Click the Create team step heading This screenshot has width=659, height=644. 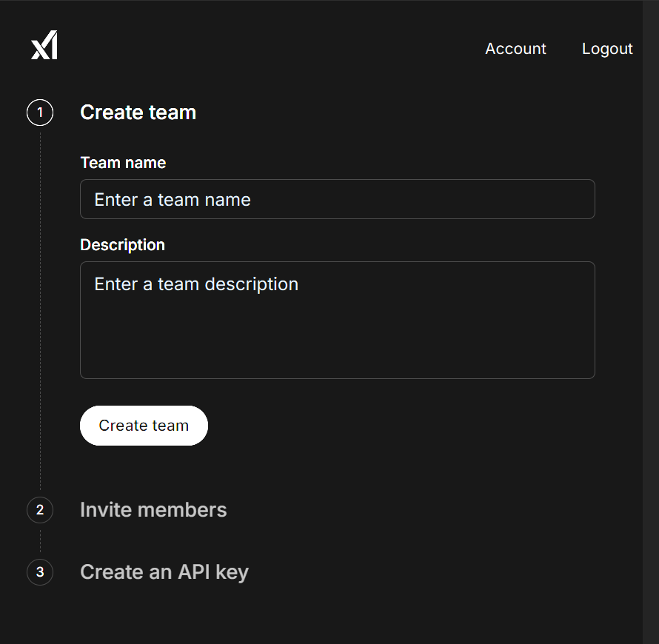coord(138,113)
